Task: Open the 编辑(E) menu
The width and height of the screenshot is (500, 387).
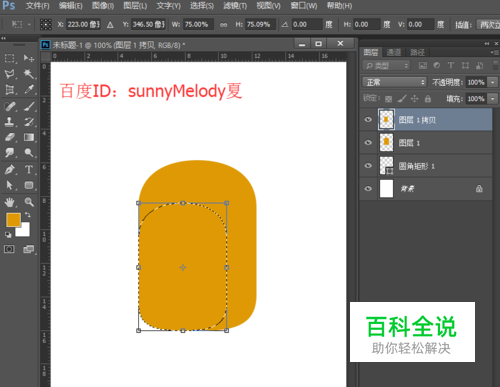Action: [x=71, y=6]
